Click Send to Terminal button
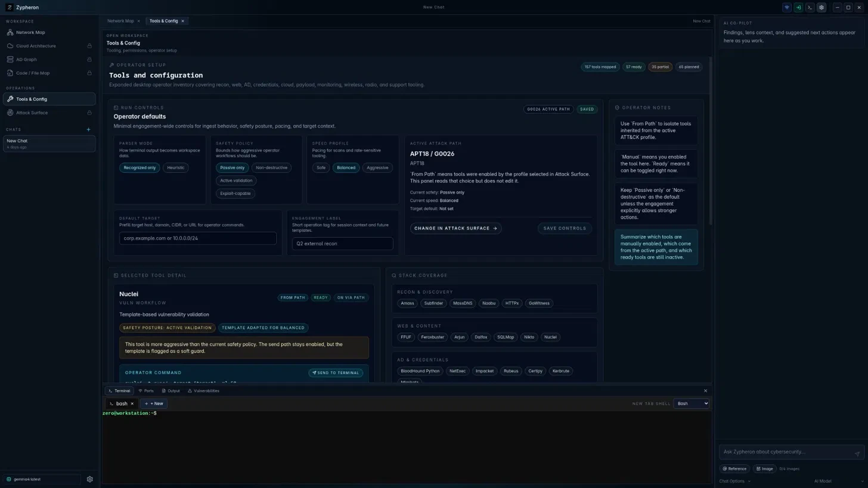 click(336, 373)
